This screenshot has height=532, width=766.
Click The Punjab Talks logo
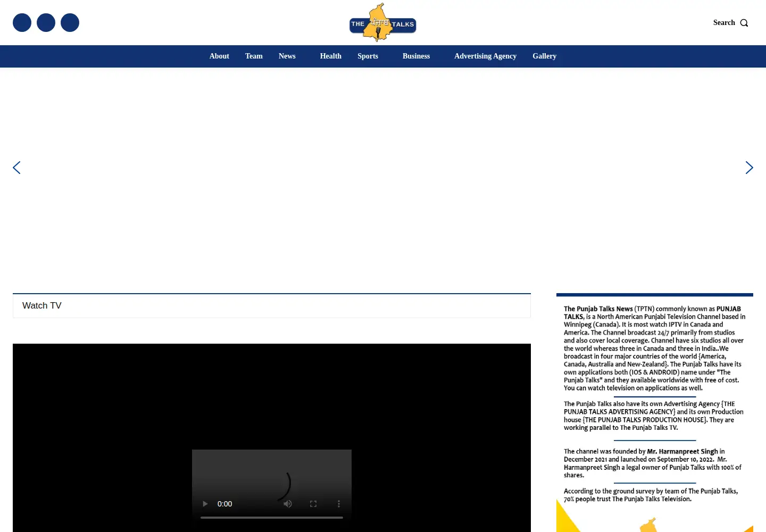click(x=382, y=22)
